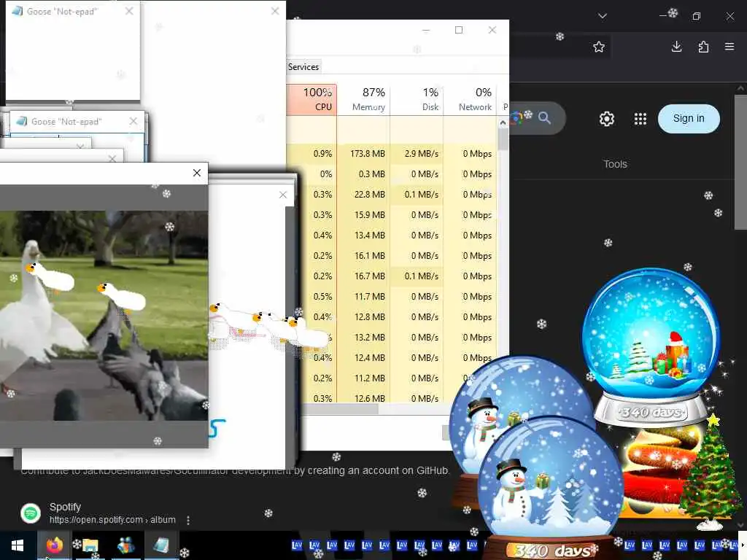Click the browser page scroll-down arrow

741,524
